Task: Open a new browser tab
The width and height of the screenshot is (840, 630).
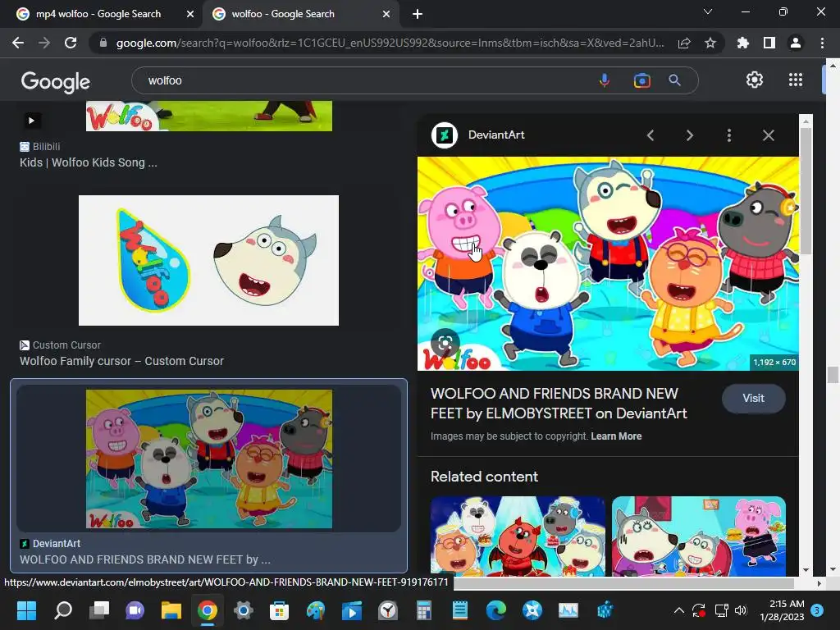Action: (x=418, y=14)
